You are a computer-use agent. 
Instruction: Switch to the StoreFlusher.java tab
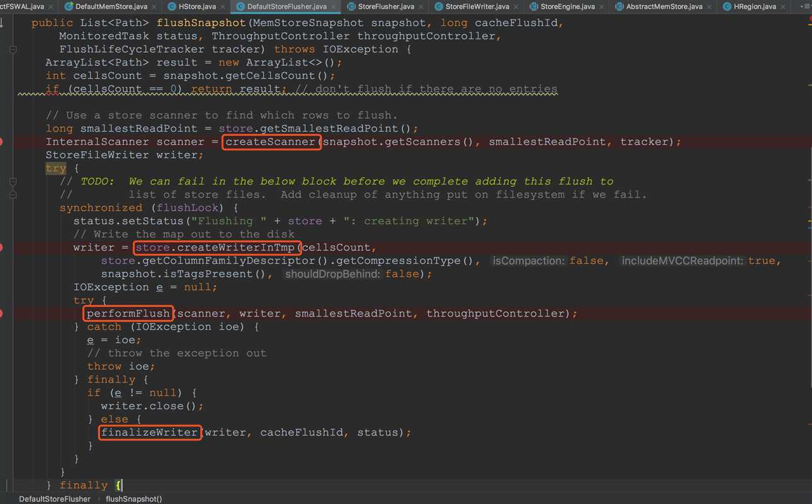[385, 6]
